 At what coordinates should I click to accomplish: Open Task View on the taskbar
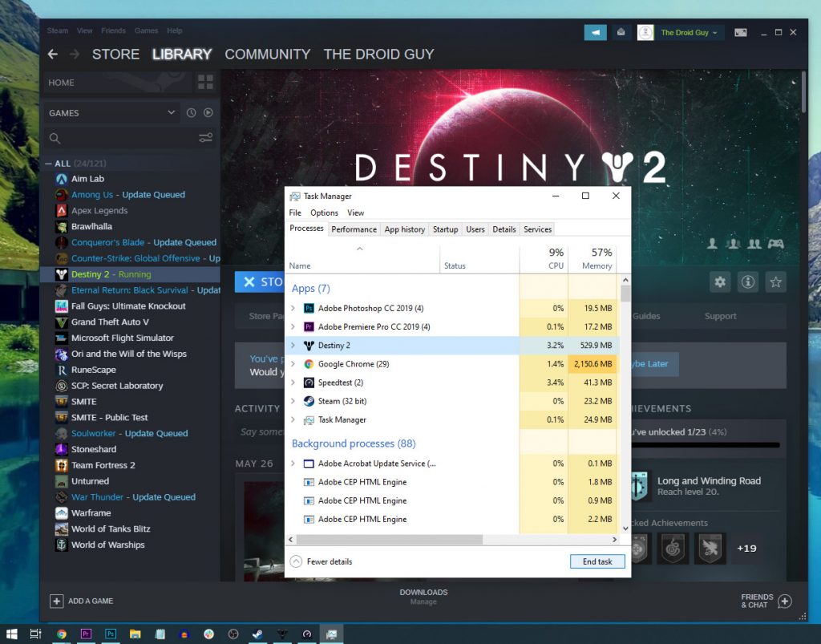pyautogui.click(x=35, y=634)
